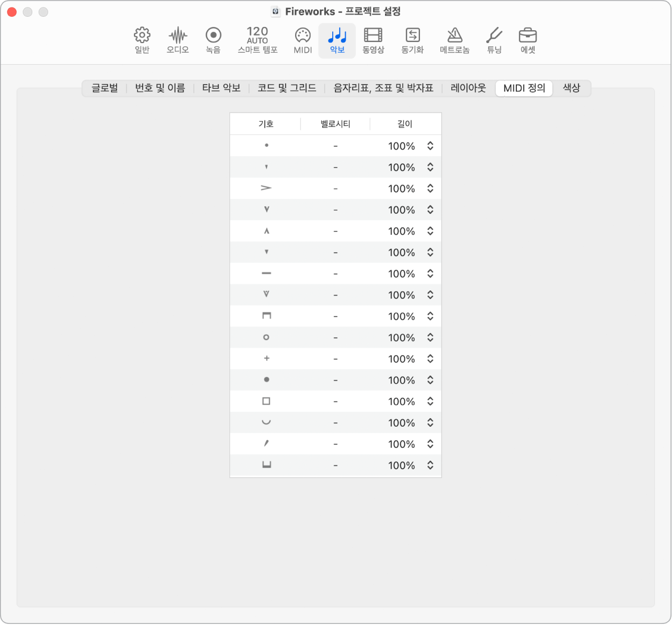Select the accent symbol in the 기호 column
672x625 pixels.
click(266, 188)
